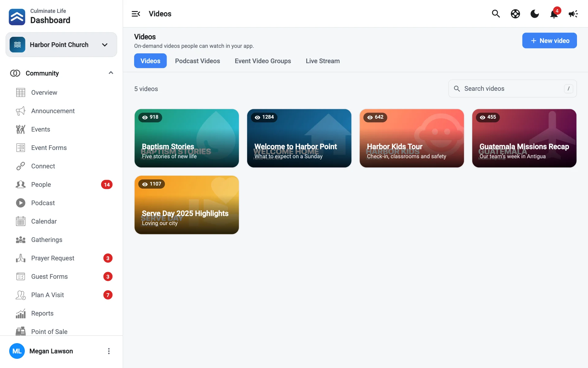Switch to the Event Video Groups tab
This screenshot has height=368, width=588.
click(263, 61)
